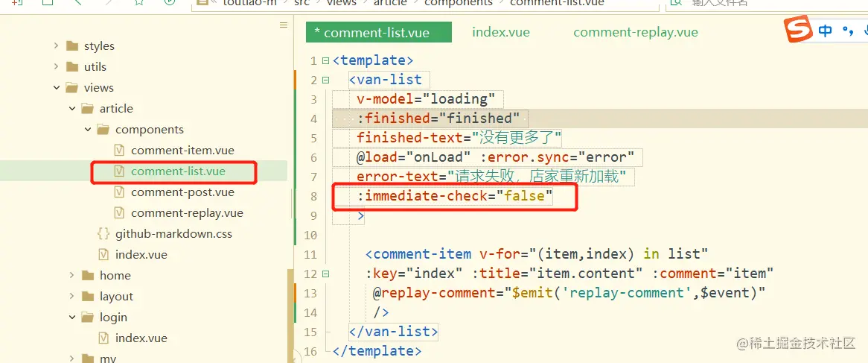Click the login folder icon
This screenshot has width=868, height=363.
coord(87,317)
